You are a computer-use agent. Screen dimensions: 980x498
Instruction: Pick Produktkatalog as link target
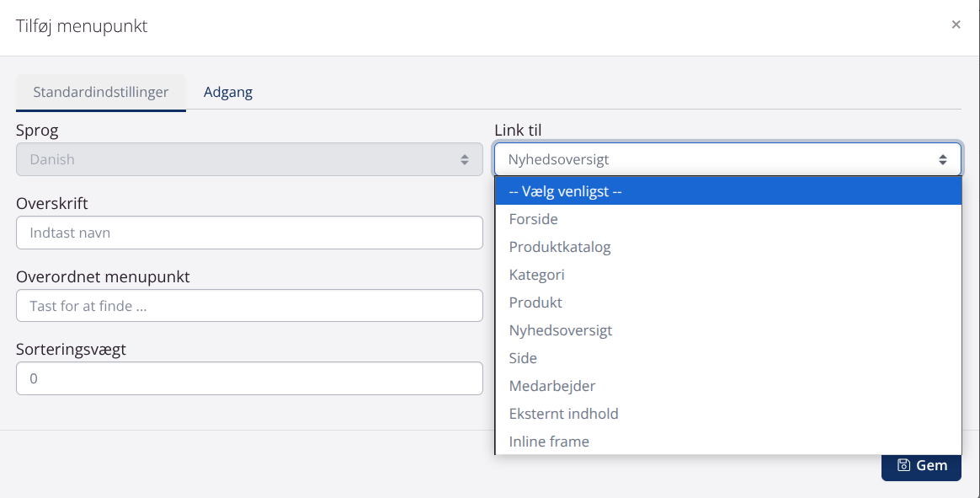(560, 247)
